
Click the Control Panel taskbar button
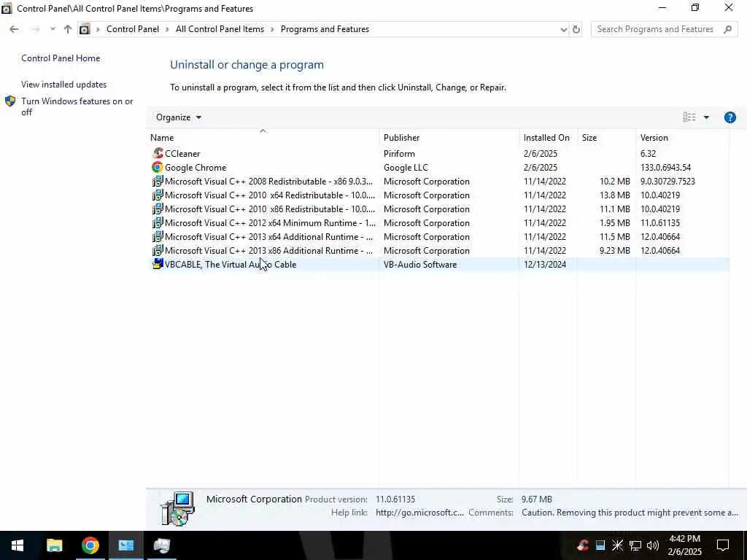(x=125, y=545)
